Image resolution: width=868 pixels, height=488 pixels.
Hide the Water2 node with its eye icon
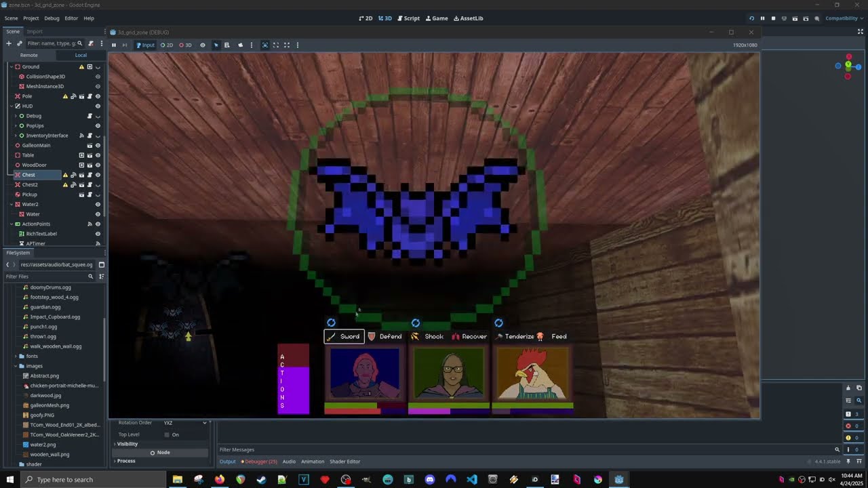tap(98, 204)
